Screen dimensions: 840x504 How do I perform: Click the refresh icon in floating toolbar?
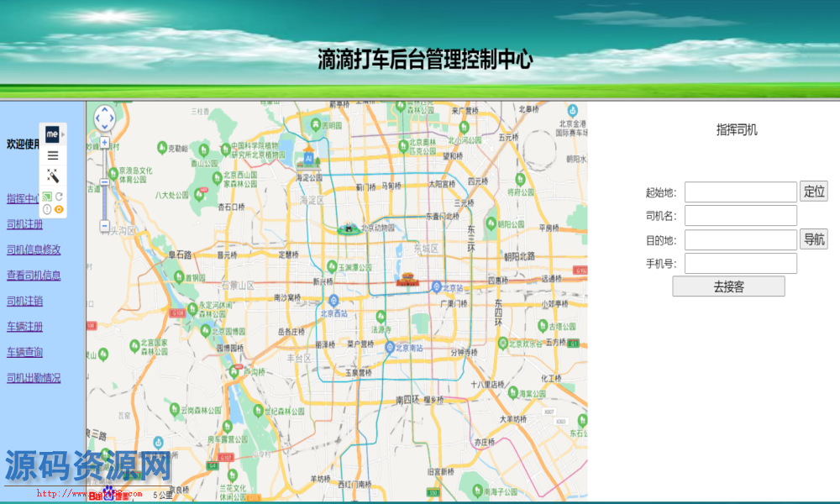pyautogui.click(x=59, y=197)
